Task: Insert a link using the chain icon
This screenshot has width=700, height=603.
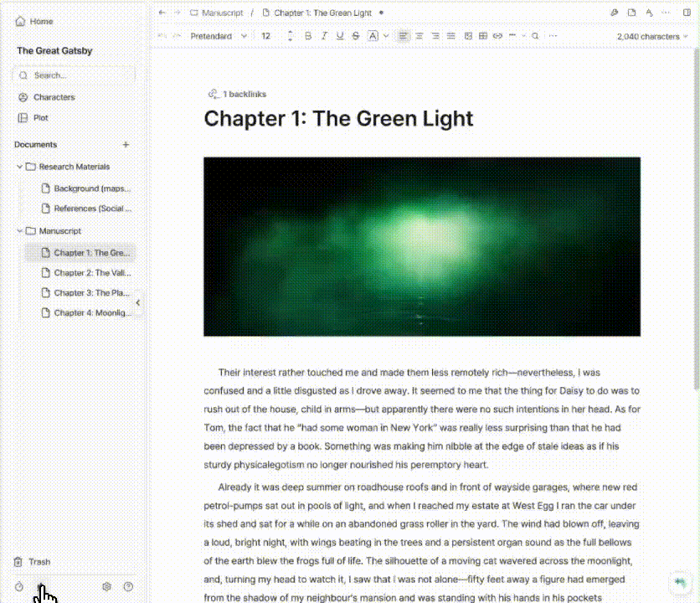Action: (x=497, y=36)
